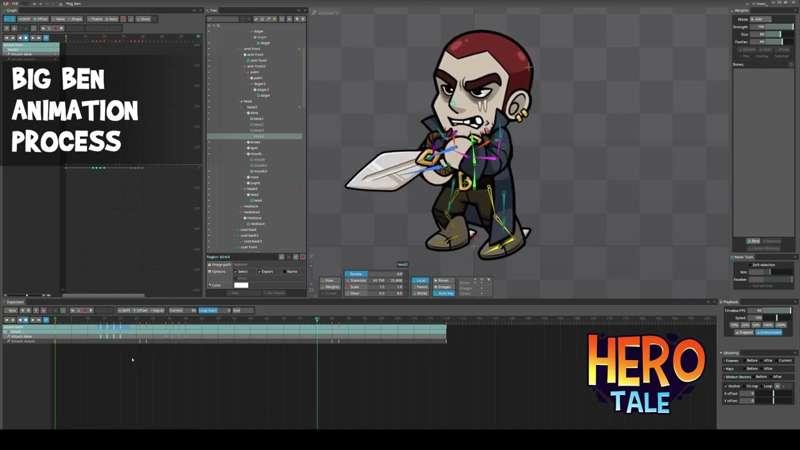The width and height of the screenshot is (800, 450).
Task: Click the dopesheet Current frame field
Action: [182, 310]
